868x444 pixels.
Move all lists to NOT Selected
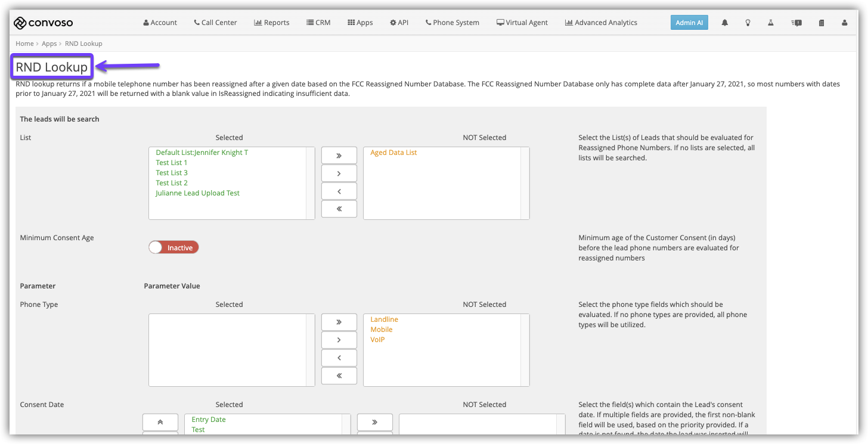pyautogui.click(x=339, y=155)
